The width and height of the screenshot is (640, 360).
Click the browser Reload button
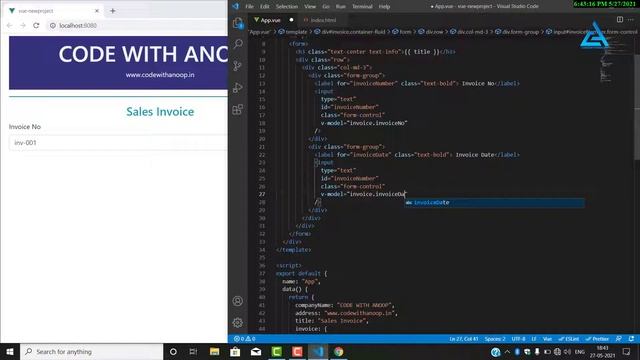pyautogui.click(x=36, y=25)
